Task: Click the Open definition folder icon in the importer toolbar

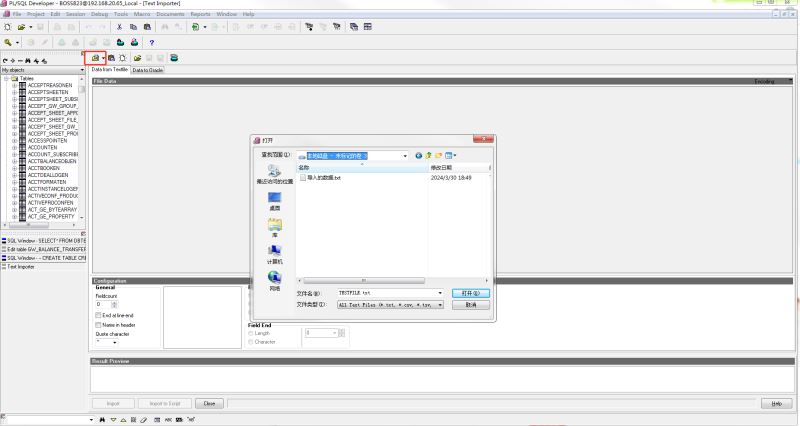Action: click(137, 58)
